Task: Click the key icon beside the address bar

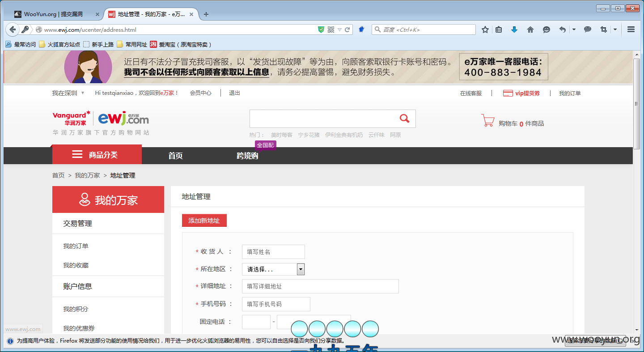Action: tap(25, 30)
